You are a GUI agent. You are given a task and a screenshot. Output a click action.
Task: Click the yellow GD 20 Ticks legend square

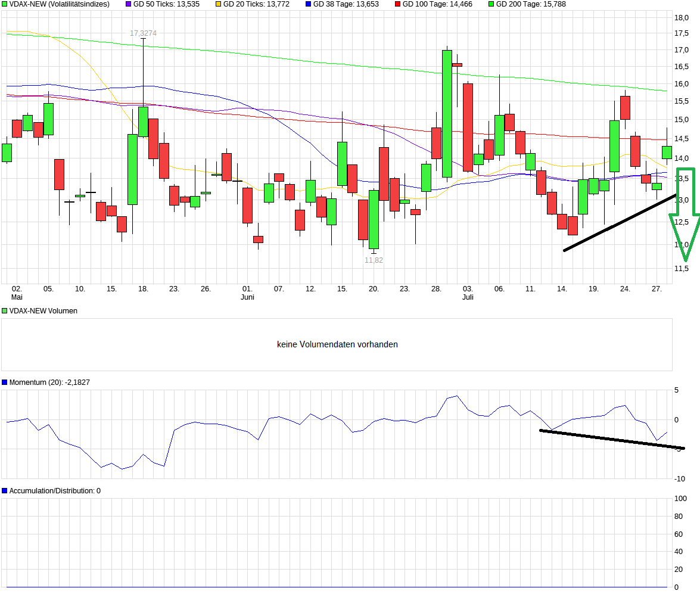219,4
